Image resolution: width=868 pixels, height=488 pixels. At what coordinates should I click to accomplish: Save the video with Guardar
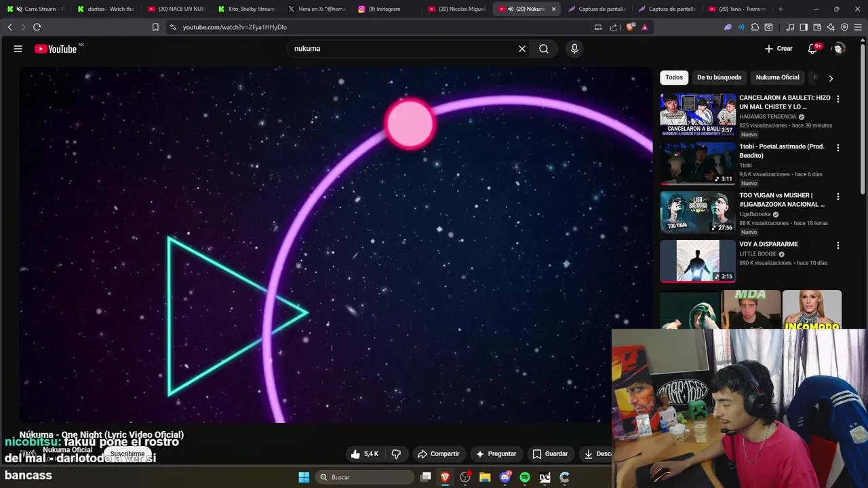(550, 454)
